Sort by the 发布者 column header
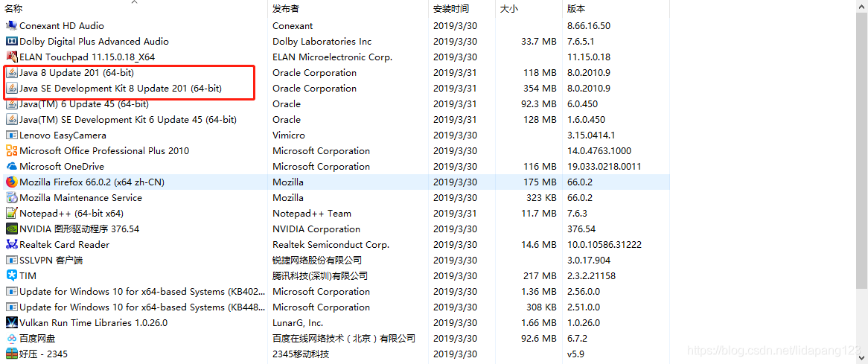868x364 pixels. point(286,9)
